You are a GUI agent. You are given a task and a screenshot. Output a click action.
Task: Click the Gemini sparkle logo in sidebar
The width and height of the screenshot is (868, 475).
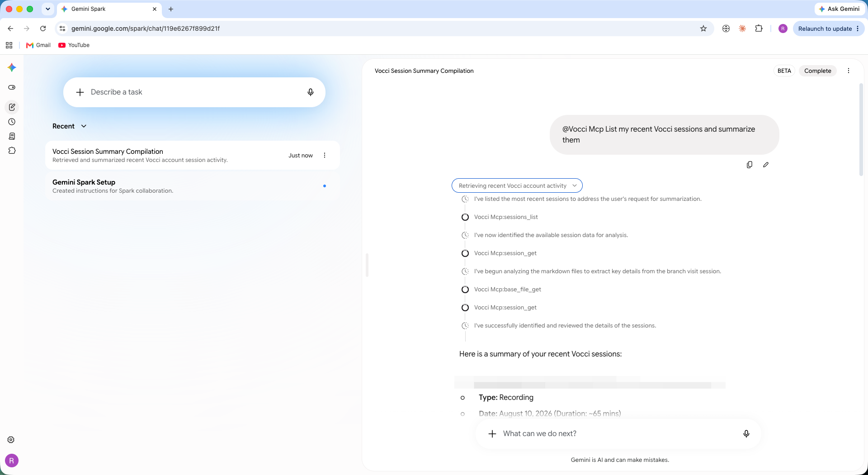pyautogui.click(x=12, y=67)
